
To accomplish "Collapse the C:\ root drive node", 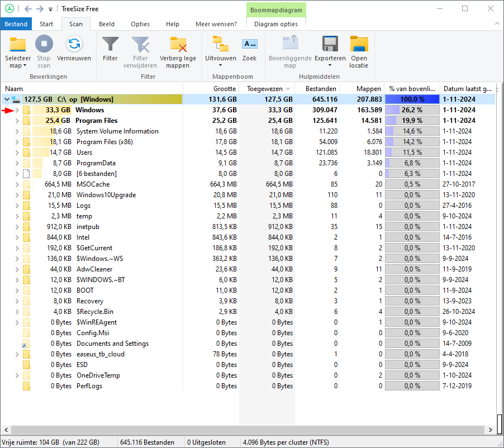I will click(x=7, y=99).
